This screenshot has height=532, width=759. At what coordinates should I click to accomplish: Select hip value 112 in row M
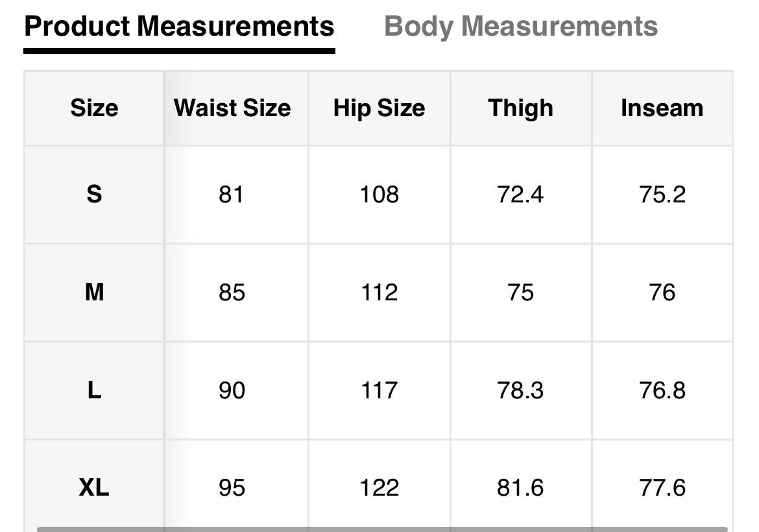coord(379,293)
